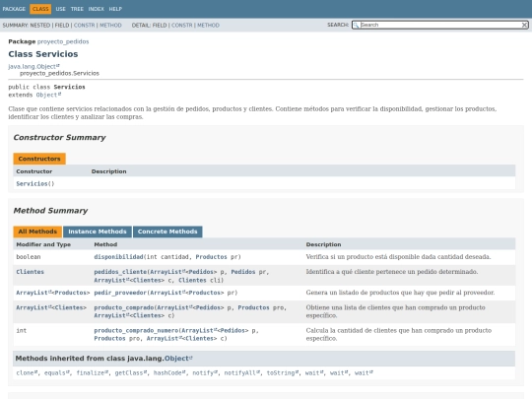Click the Constructor Summary heading
The width and height of the screenshot is (532, 399).
tap(59, 137)
